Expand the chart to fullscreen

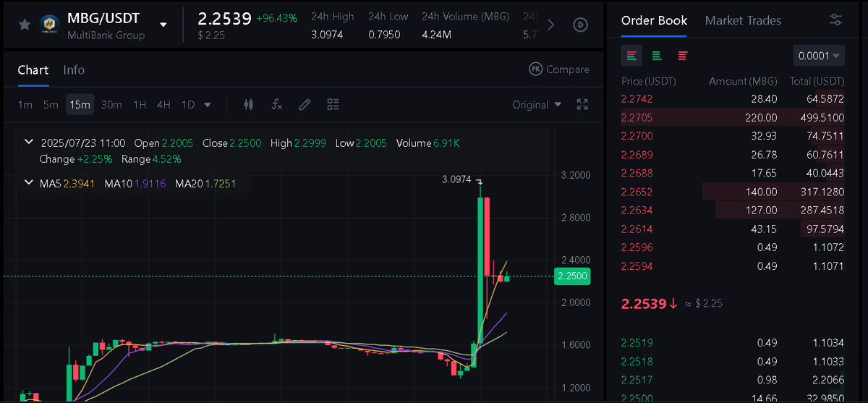(x=582, y=105)
